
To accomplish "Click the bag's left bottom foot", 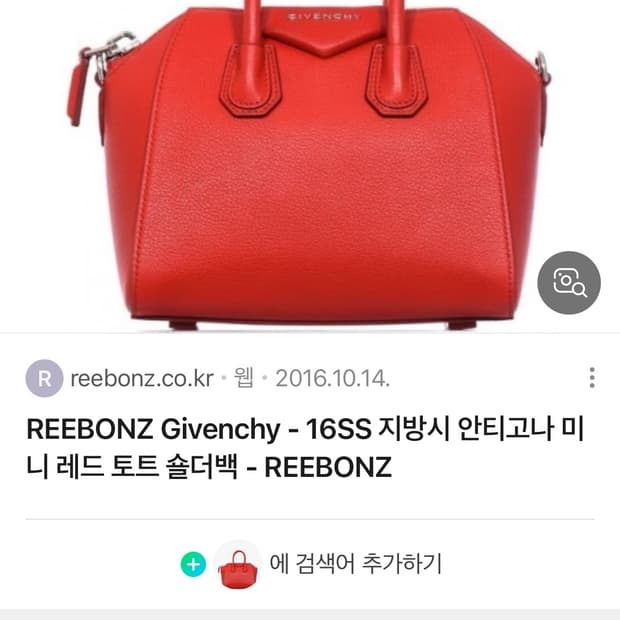I will pos(183,325).
